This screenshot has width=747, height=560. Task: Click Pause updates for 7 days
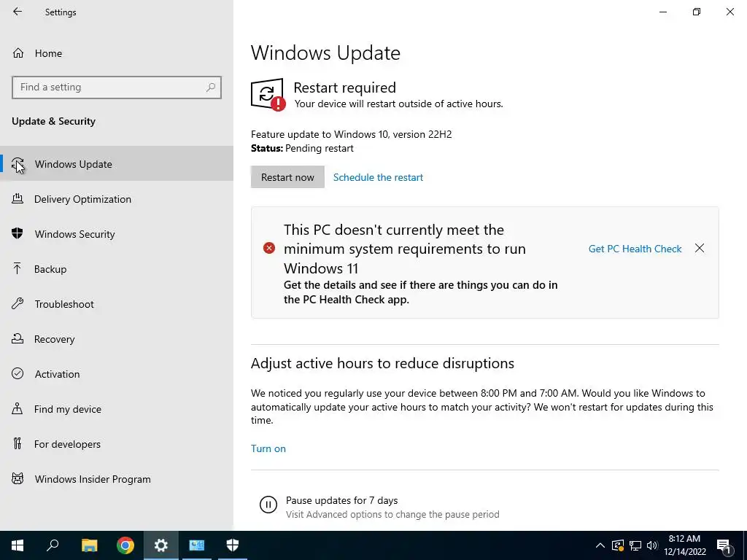341,500
